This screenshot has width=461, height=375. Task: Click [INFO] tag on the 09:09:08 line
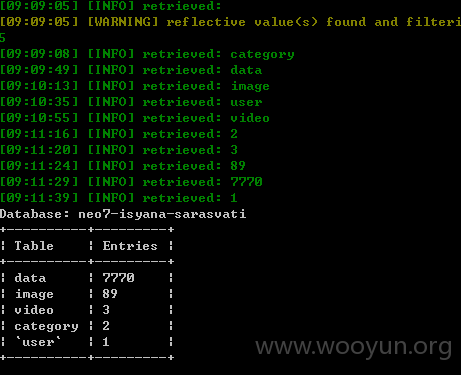[x=111, y=54]
